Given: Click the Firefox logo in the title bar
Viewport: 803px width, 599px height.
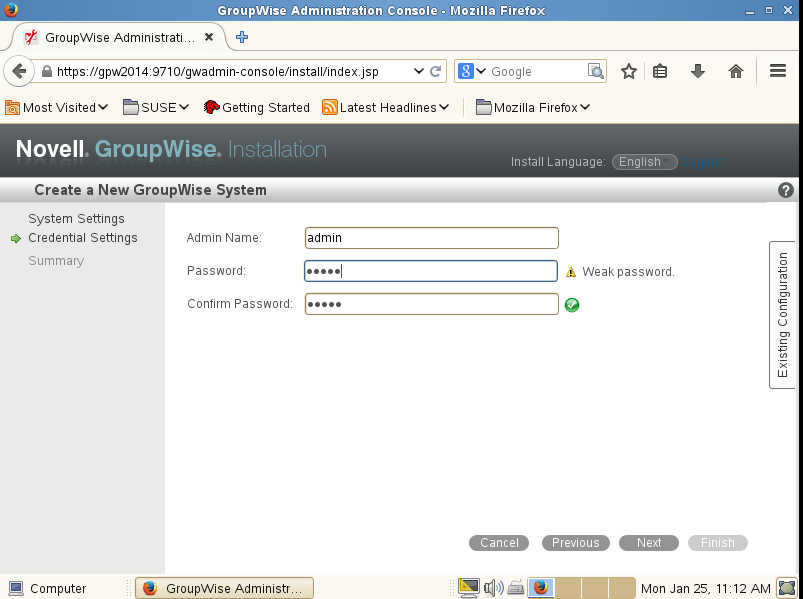Looking at the screenshot, I should coord(10,9).
